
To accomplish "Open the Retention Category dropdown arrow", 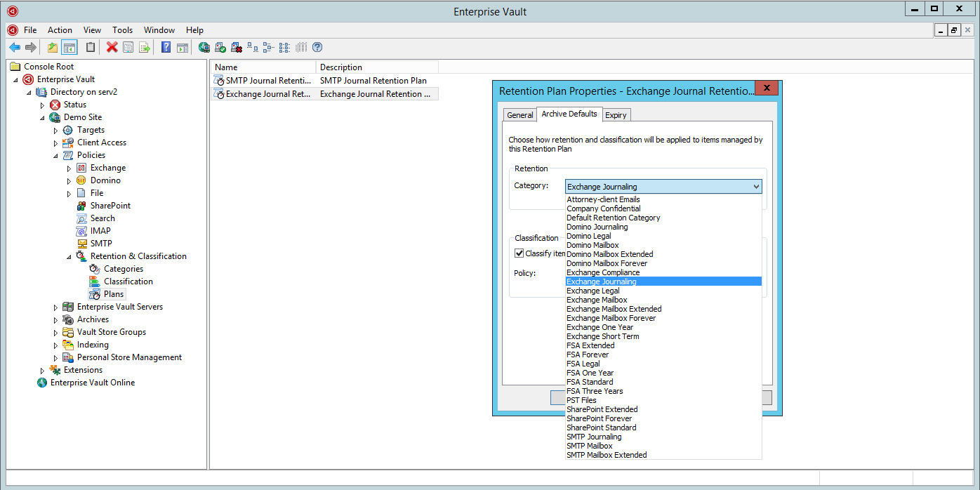I will point(755,187).
